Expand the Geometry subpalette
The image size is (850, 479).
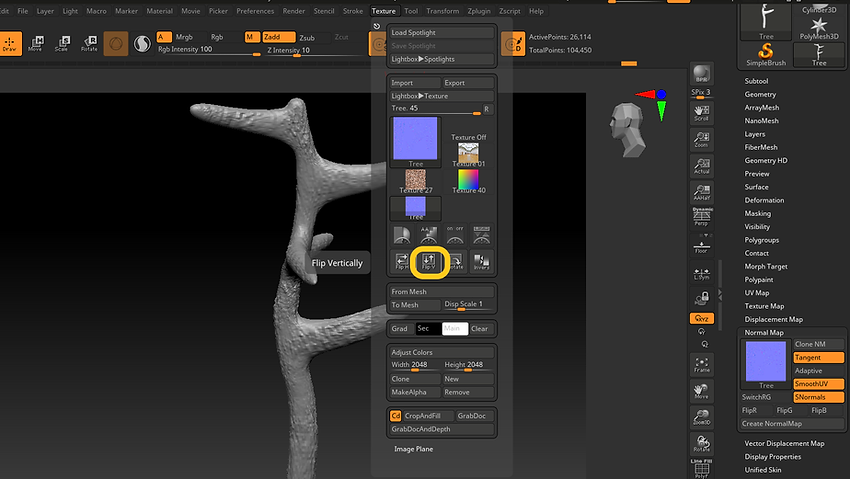tap(760, 94)
